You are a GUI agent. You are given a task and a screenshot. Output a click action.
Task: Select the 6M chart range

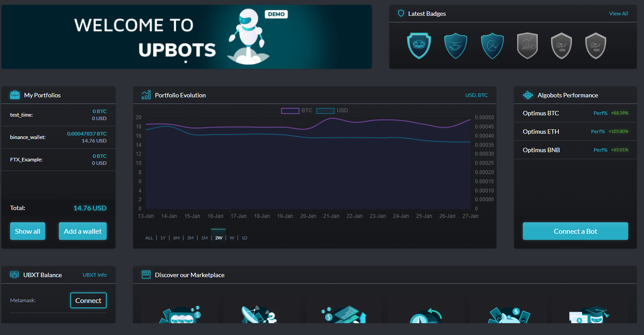[x=176, y=238]
